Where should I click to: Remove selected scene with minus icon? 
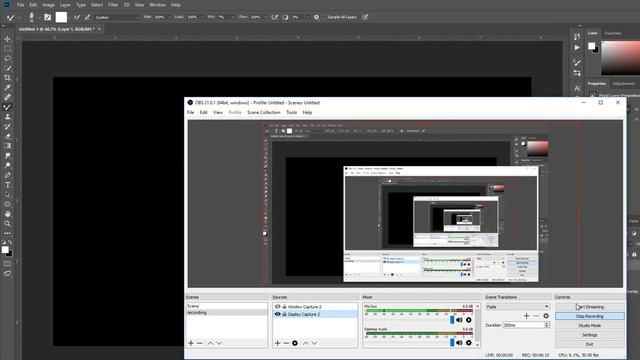(200, 343)
